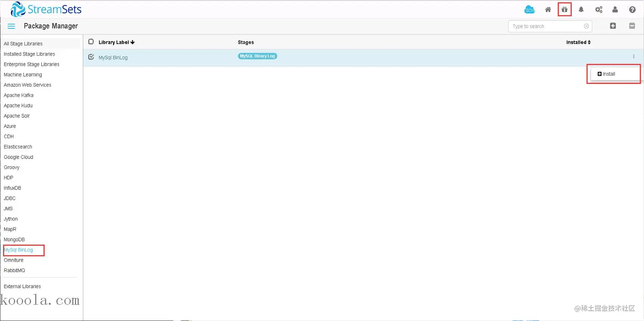This screenshot has height=321, width=644.
Task: Select all libraries with the header checkbox
Action: 91,42
